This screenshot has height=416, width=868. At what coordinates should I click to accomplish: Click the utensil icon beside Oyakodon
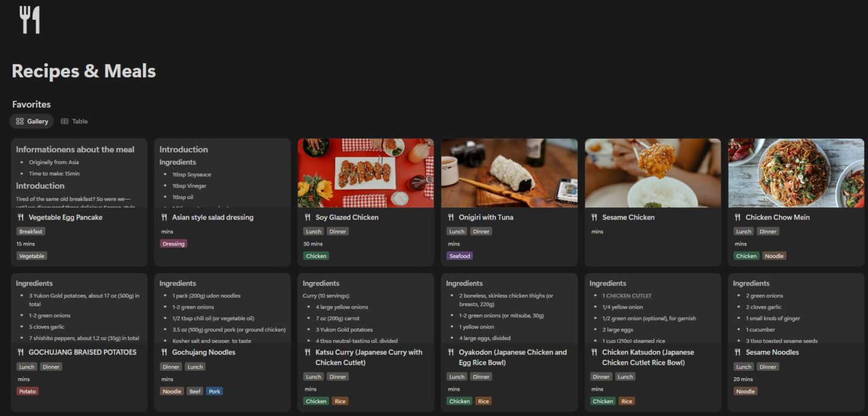(451, 352)
